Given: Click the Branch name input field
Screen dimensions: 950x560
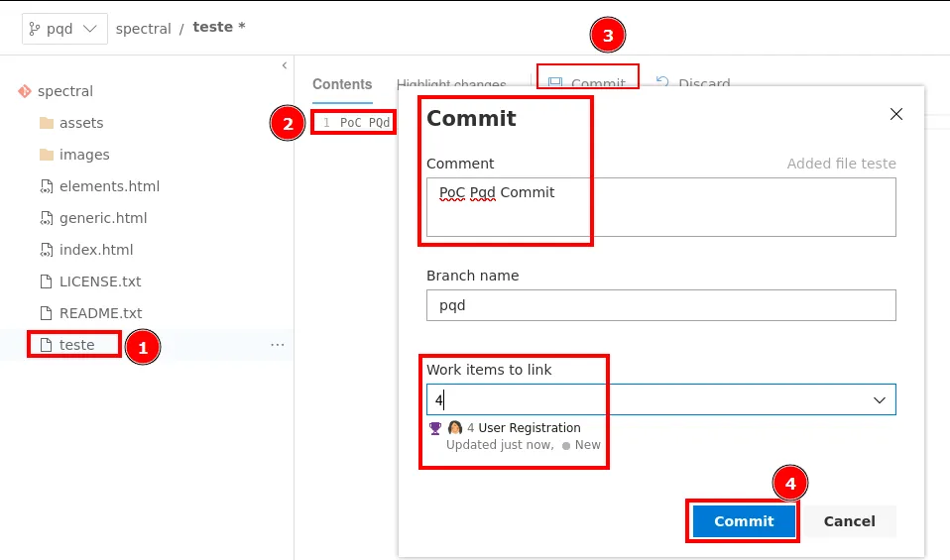Looking at the screenshot, I should (660, 305).
